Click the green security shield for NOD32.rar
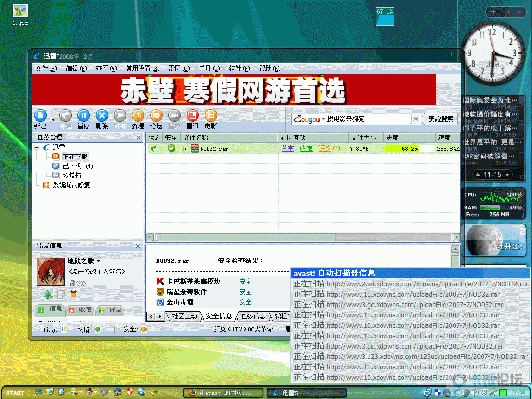The image size is (532, 399). [171, 149]
